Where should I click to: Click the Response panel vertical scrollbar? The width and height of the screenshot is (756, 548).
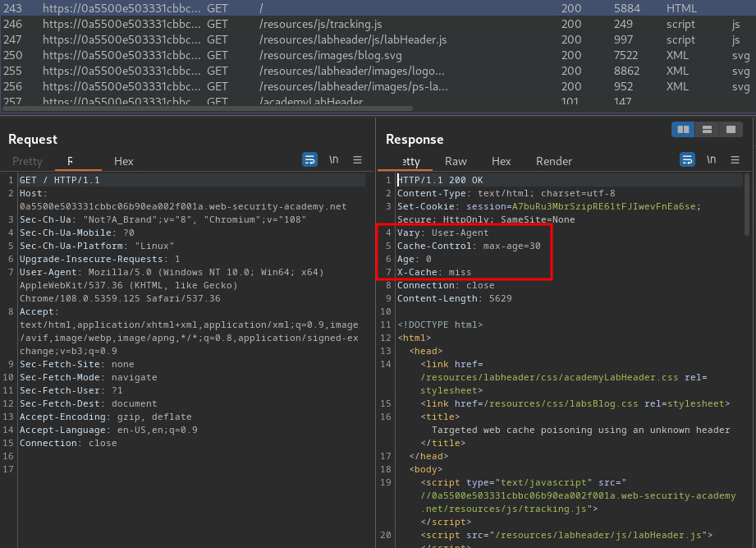tap(746, 205)
